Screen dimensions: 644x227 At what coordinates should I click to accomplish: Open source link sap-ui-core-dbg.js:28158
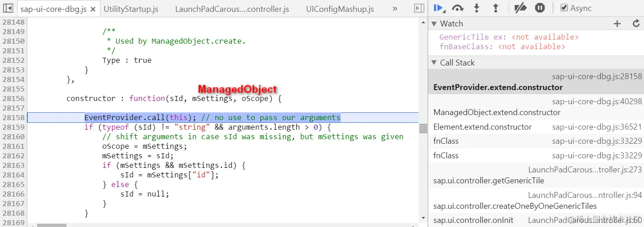pos(597,76)
